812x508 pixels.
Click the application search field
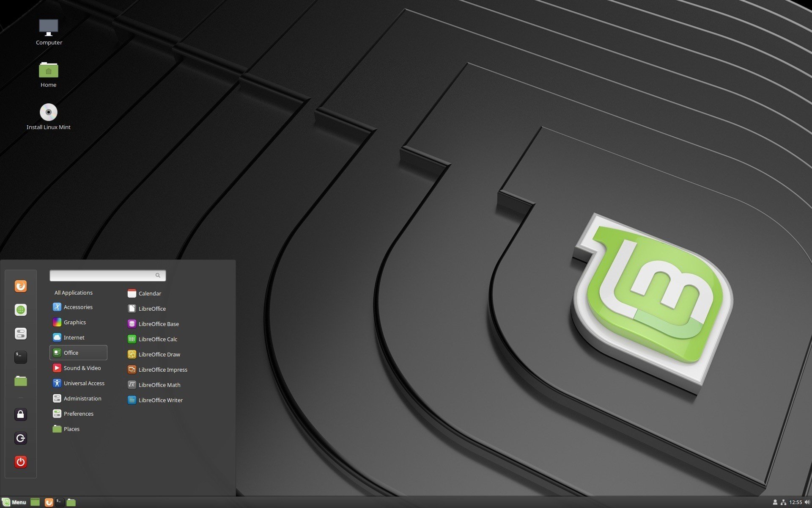pyautogui.click(x=106, y=275)
